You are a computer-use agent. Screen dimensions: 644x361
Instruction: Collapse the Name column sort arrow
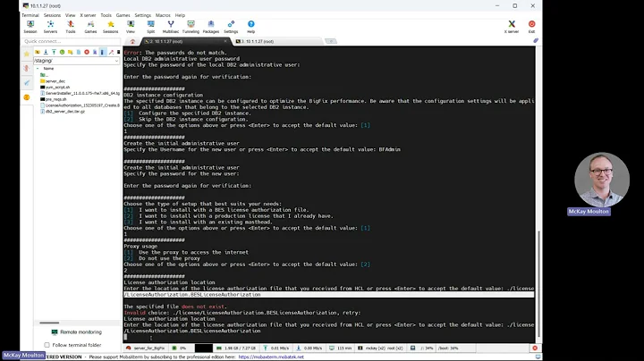(x=38, y=69)
